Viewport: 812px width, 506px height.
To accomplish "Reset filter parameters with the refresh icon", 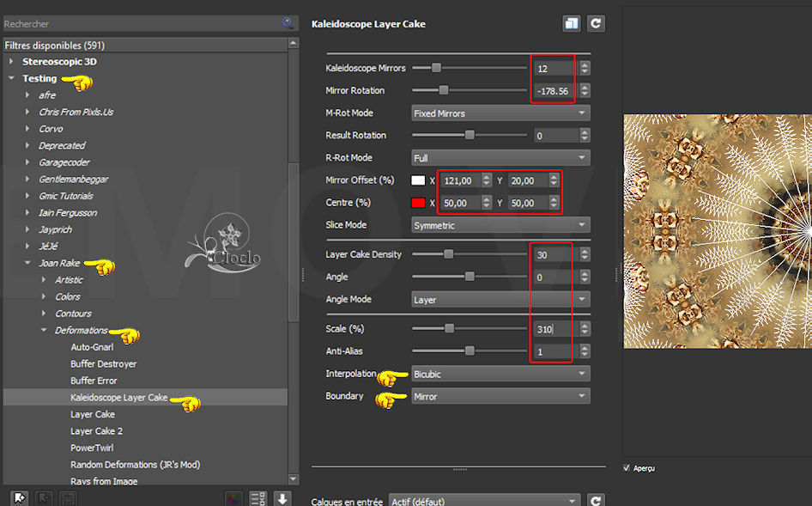I will tap(596, 24).
